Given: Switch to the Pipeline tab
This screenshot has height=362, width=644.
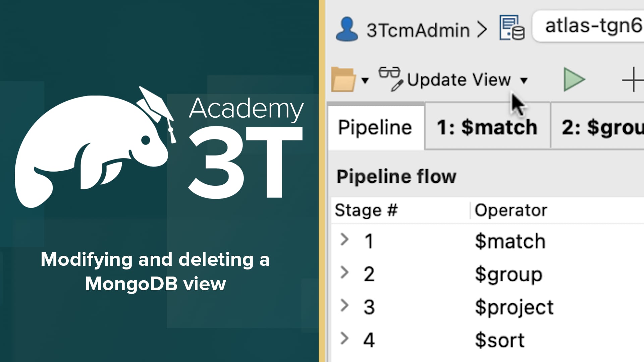Looking at the screenshot, I should tap(376, 127).
